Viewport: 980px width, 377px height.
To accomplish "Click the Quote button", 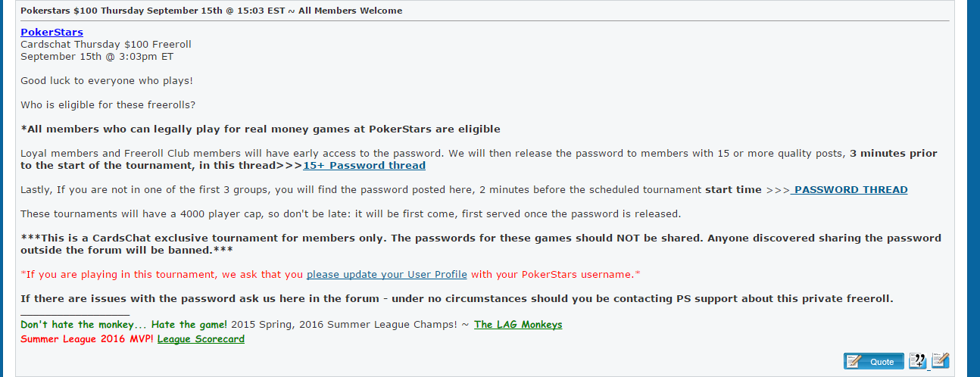I will (x=874, y=361).
